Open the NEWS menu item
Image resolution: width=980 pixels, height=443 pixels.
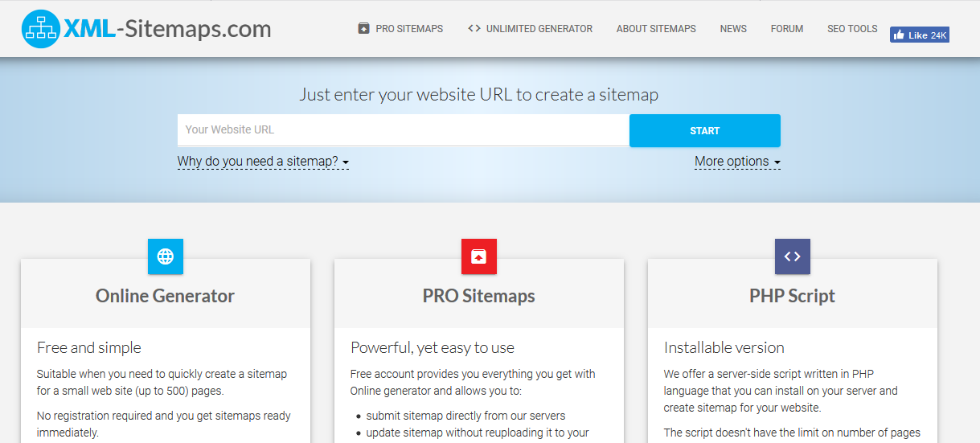(733, 29)
